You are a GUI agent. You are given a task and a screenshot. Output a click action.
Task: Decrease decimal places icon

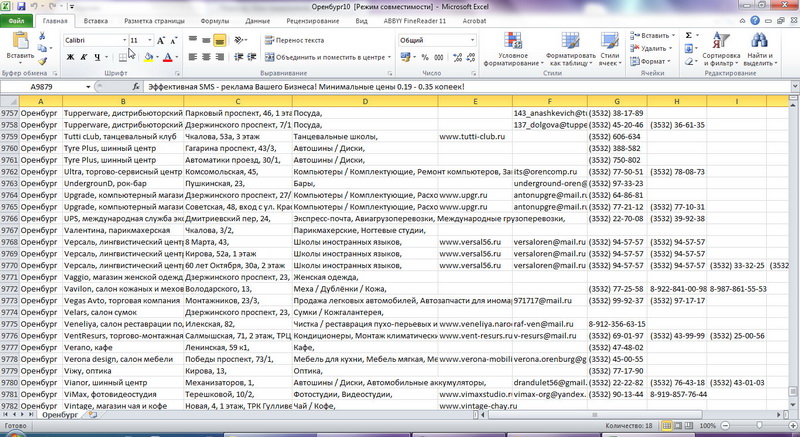470,57
